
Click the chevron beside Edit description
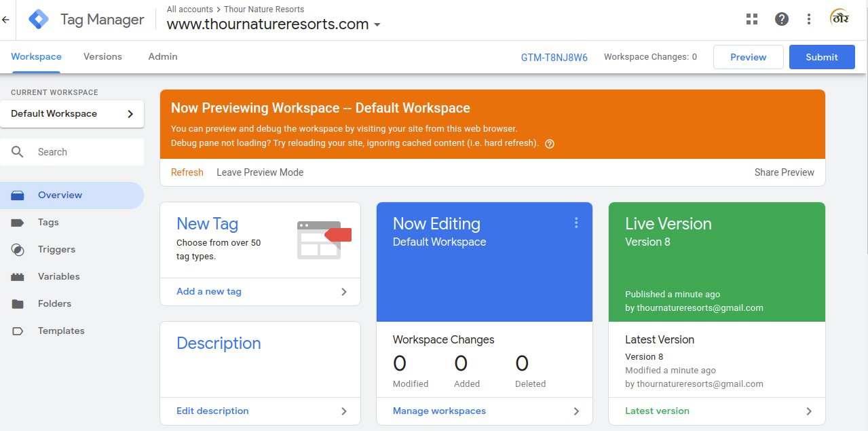(x=344, y=411)
